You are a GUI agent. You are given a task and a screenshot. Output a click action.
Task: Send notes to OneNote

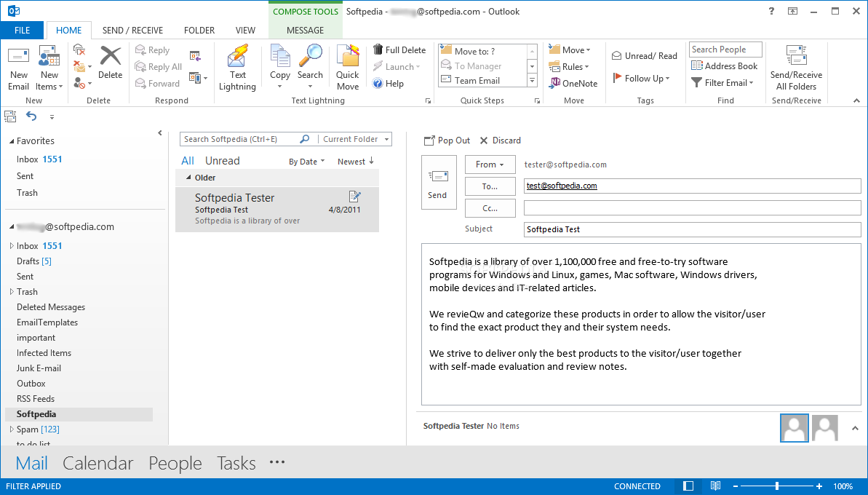click(573, 83)
